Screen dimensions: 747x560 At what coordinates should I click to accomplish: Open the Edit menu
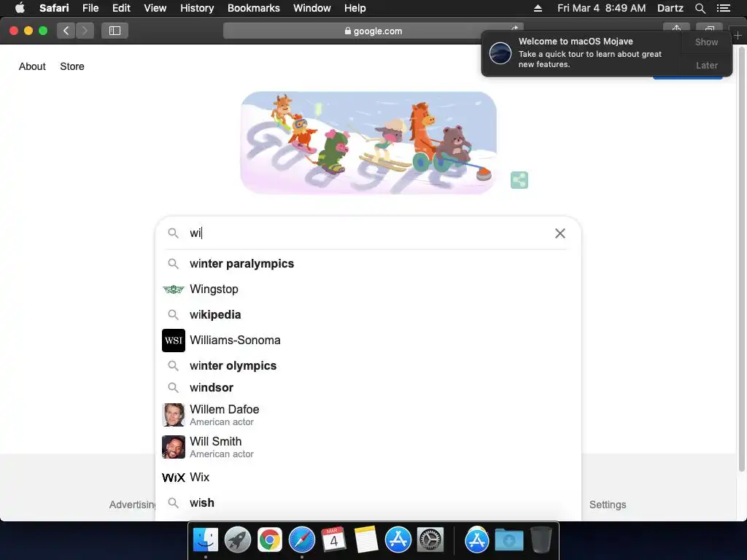coord(121,8)
